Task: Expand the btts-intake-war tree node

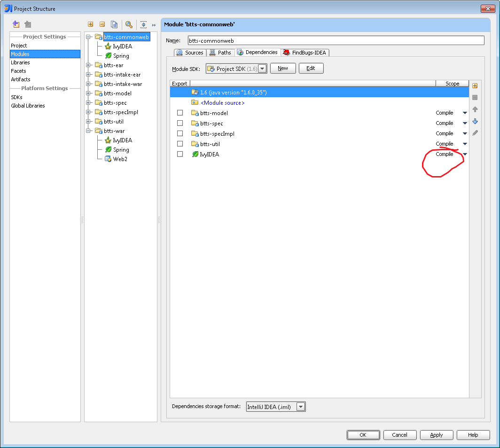Action: [x=88, y=84]
